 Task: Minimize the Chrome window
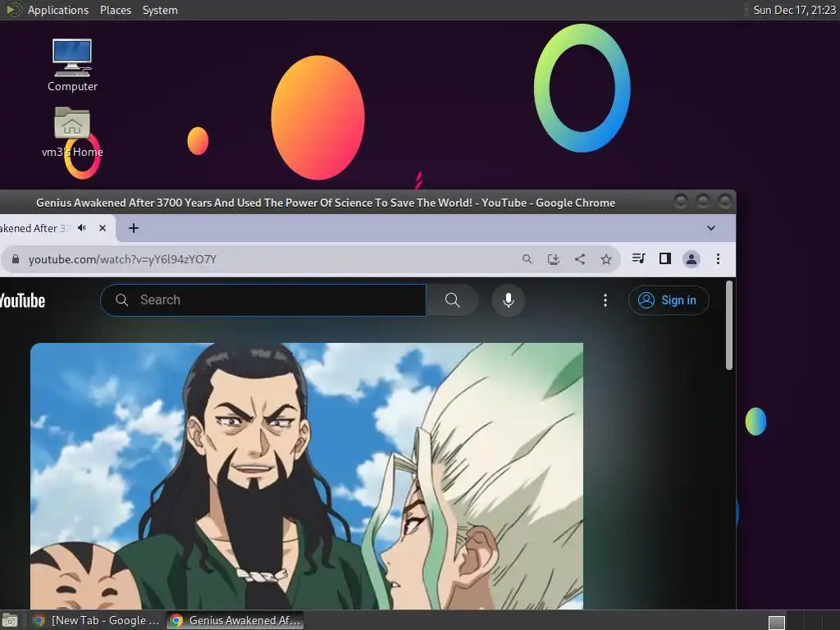680,202
